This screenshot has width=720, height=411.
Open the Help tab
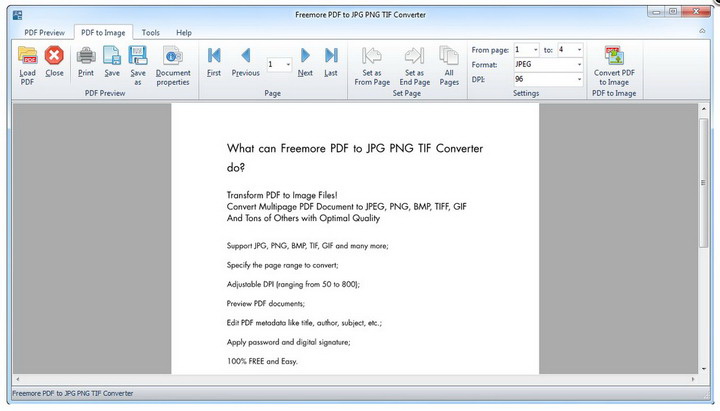pos(184,33)
